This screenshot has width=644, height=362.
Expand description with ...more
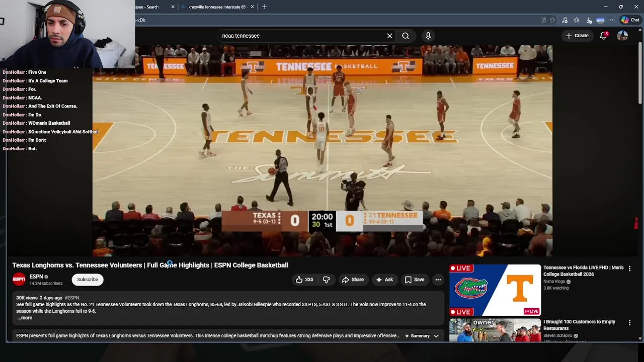tap(25, 318)
